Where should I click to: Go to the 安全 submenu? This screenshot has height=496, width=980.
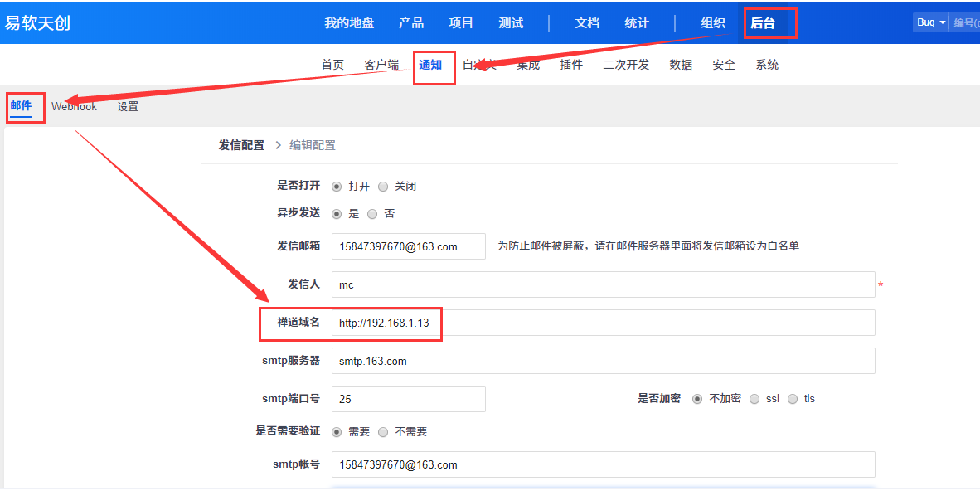point(724,65)
